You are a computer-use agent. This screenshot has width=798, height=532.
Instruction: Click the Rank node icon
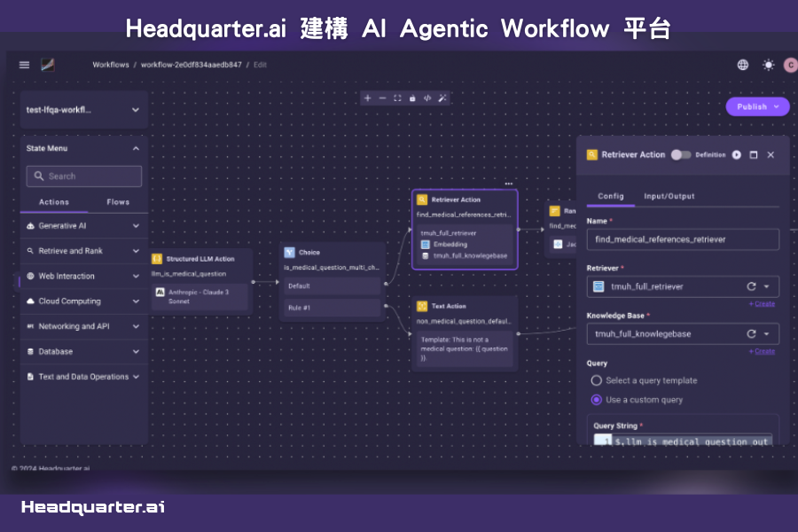[555, 211]
